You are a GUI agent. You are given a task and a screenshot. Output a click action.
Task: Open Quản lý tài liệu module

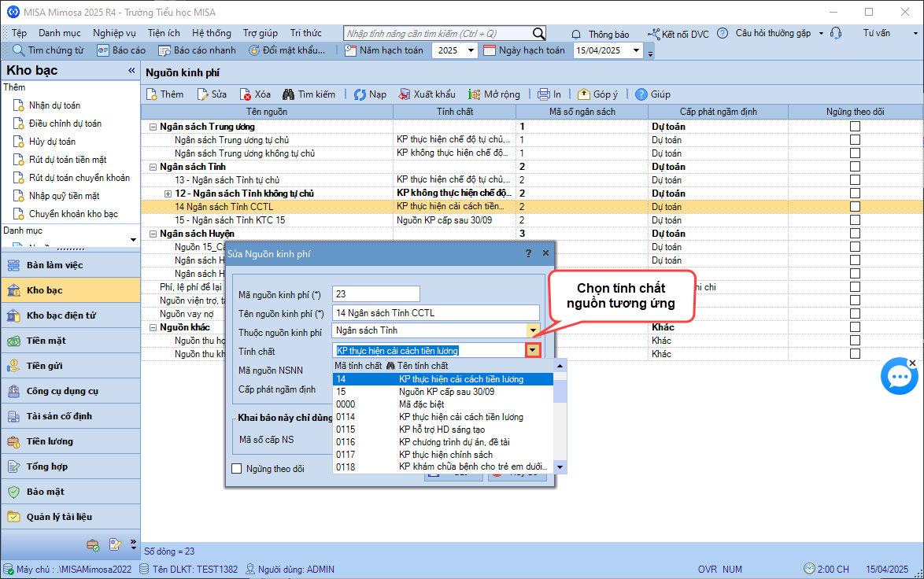[71, 517]
